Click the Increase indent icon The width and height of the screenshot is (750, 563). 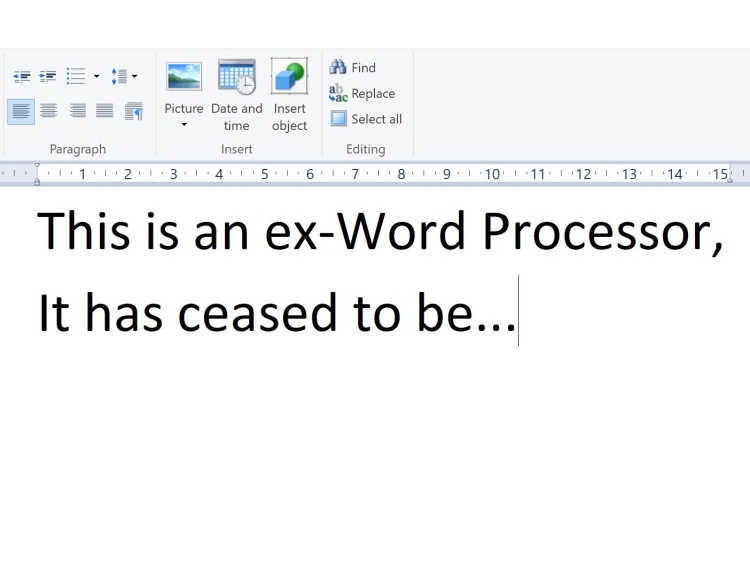pos(47,76)
